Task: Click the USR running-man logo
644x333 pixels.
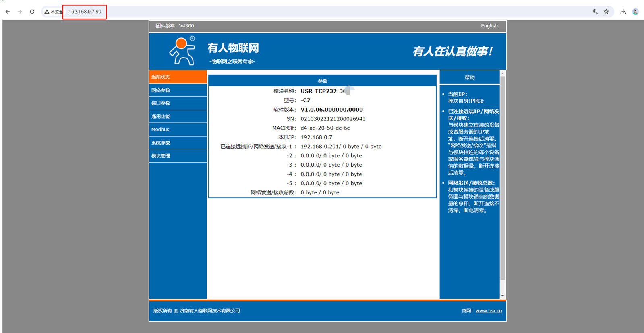Action: 182,51
